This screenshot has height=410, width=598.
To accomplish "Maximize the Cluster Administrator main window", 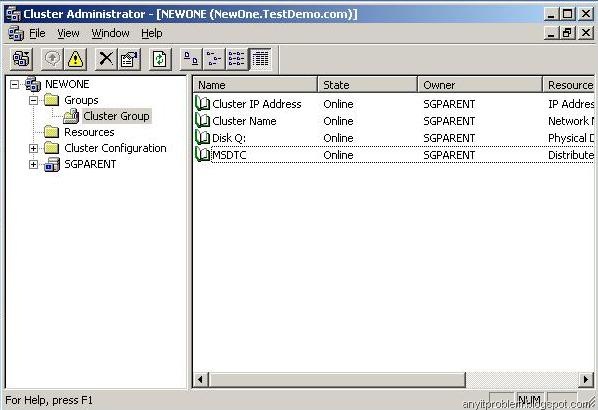I will coord(567,14).
